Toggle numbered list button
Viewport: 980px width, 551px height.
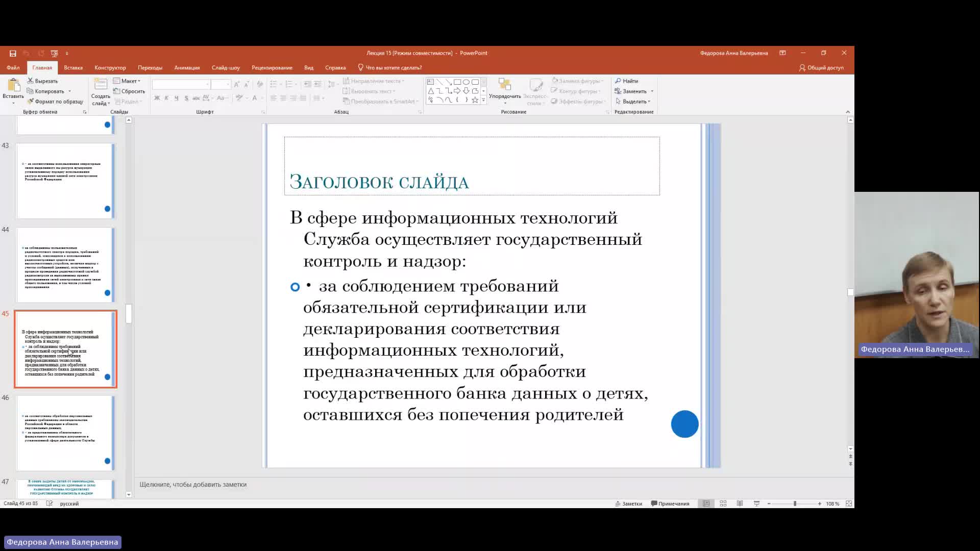point(289,84)
